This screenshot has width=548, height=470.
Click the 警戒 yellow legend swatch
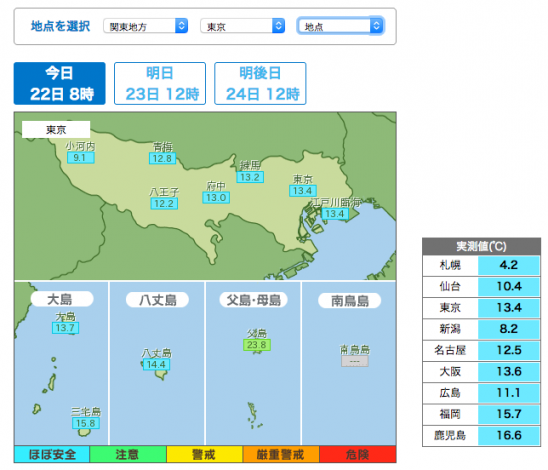pos(204,454)
